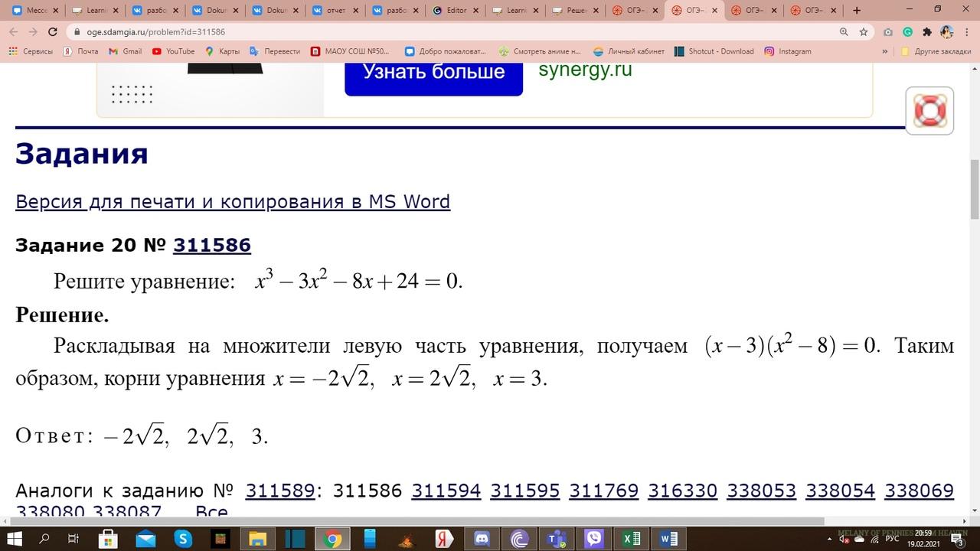Open analog task 338053
Image resolution: width=980 pixels, height=551 pixels.
(762, 491)
